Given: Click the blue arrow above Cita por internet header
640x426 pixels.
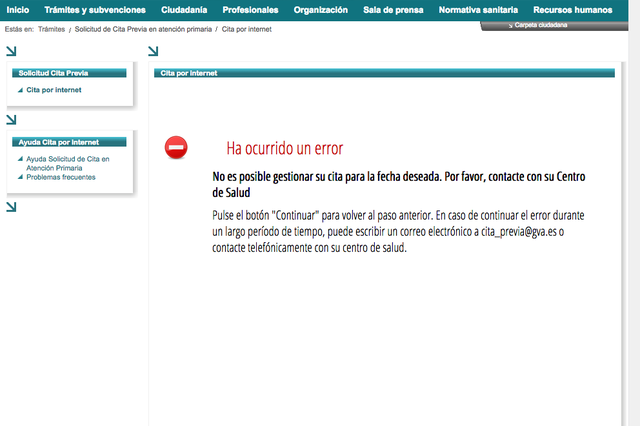Looking at the screenshot, I should coord(153,50).
